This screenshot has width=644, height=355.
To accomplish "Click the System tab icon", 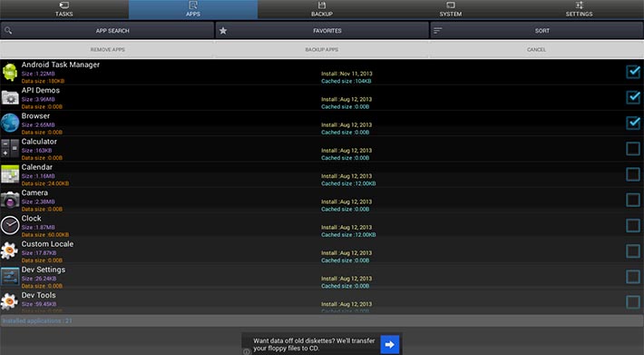I will [451, 5].
